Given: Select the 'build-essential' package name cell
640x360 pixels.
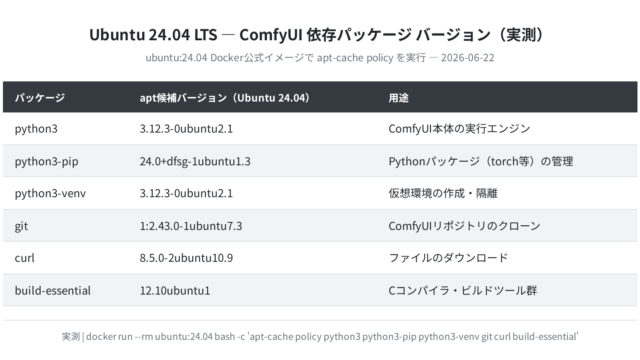Looking at the screenshot, I should (x=53, y=291).
